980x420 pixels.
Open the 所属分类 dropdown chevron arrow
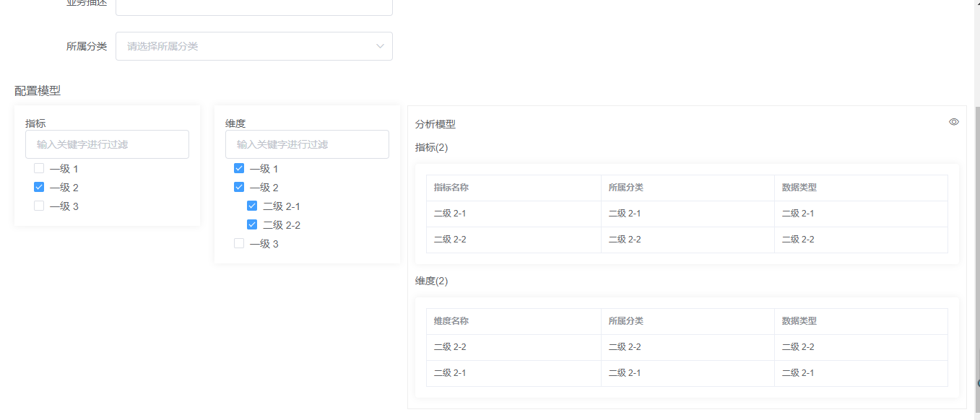[x=380, y=46]
